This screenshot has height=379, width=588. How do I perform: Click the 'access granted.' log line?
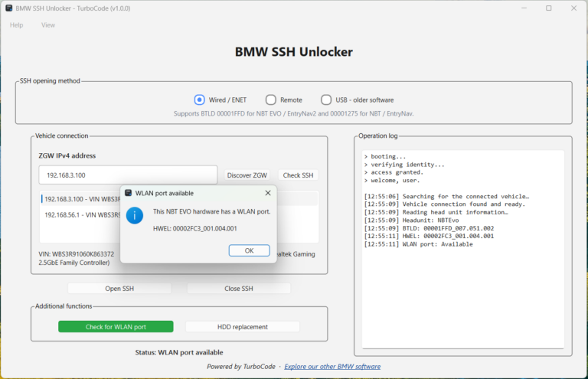(x=394, y=172)
